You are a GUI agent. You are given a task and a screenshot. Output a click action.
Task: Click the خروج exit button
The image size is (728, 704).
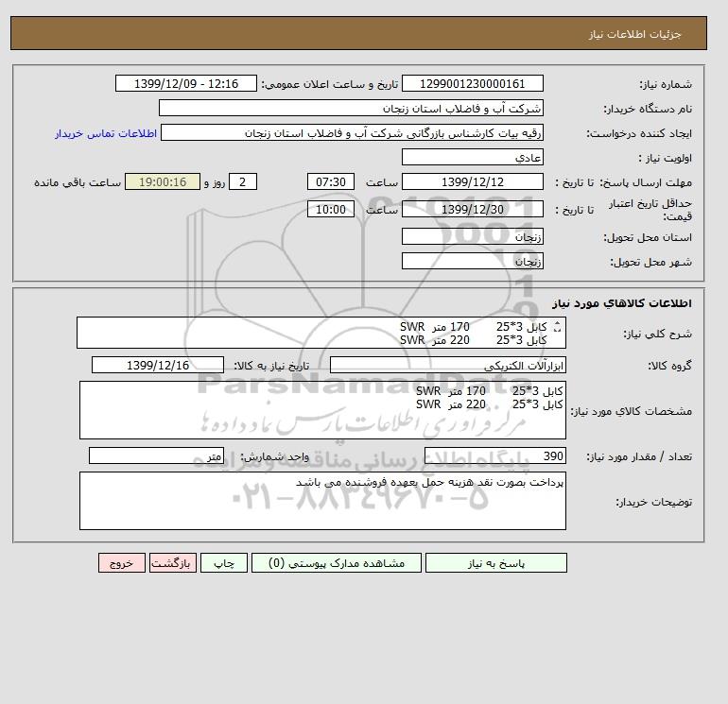122,562
